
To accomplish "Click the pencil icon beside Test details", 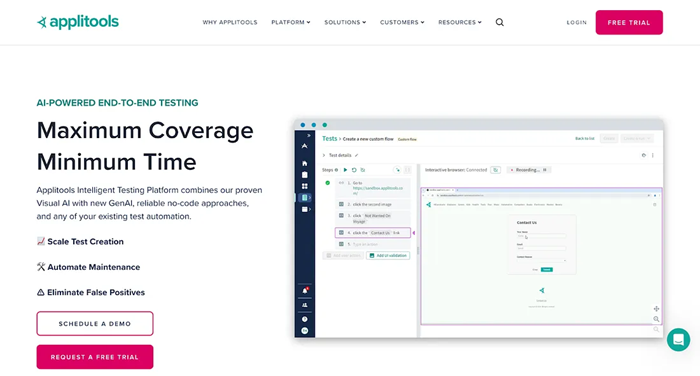I will (x=356, y=155).
